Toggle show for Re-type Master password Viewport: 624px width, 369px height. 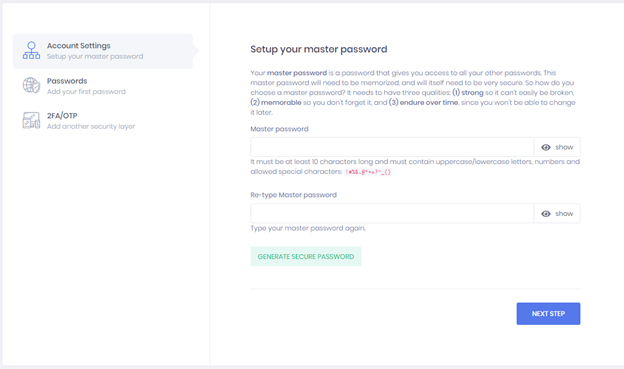point(557,214)
